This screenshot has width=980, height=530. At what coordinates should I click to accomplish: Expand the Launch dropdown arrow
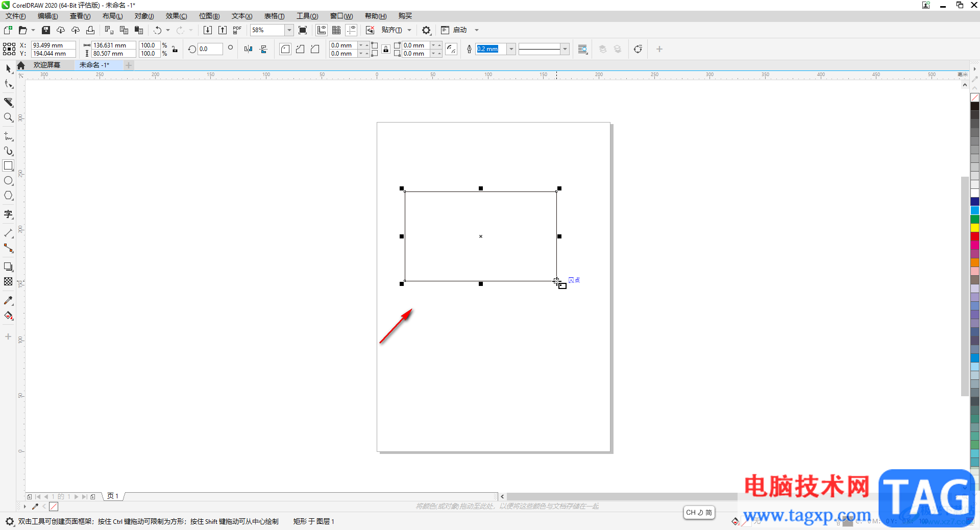pyautogui.click(x=477, y=30)
